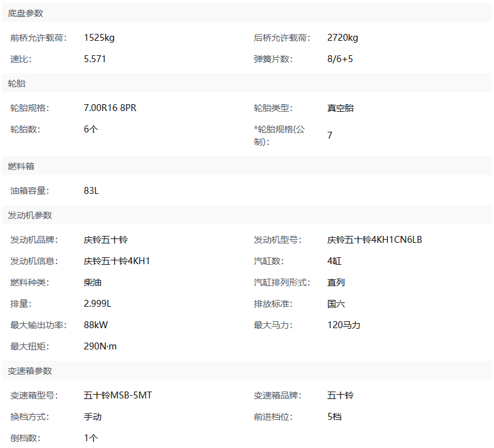Click the spring leaf count 8/6+5
The image size is (494, 448).
coord(340,59)
